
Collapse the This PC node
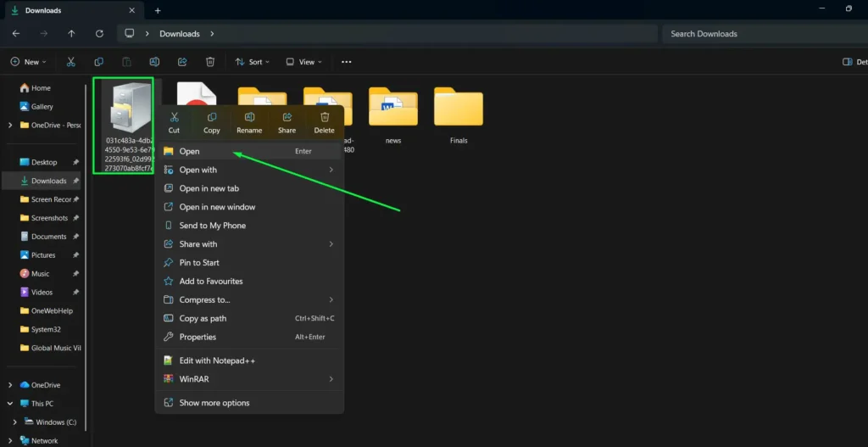10,404
